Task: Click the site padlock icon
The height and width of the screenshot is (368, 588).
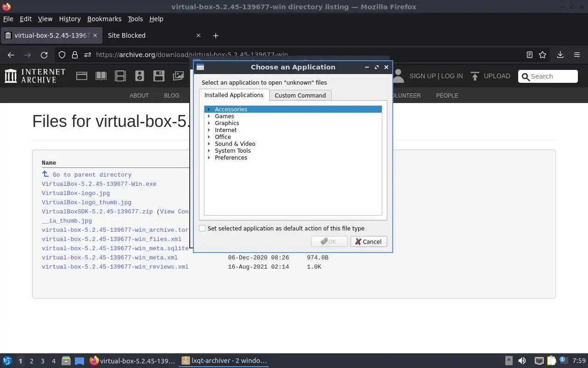Action: click(75, 55)
